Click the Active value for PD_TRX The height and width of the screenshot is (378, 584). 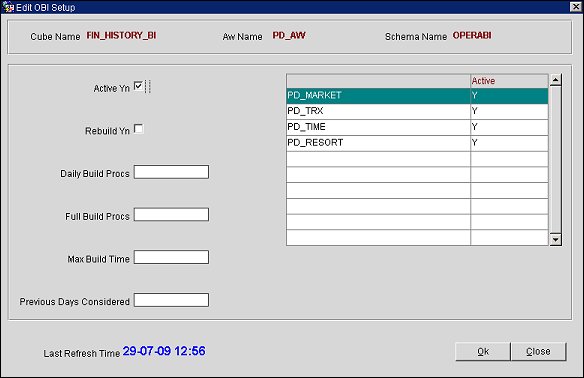tap(509, 111)
